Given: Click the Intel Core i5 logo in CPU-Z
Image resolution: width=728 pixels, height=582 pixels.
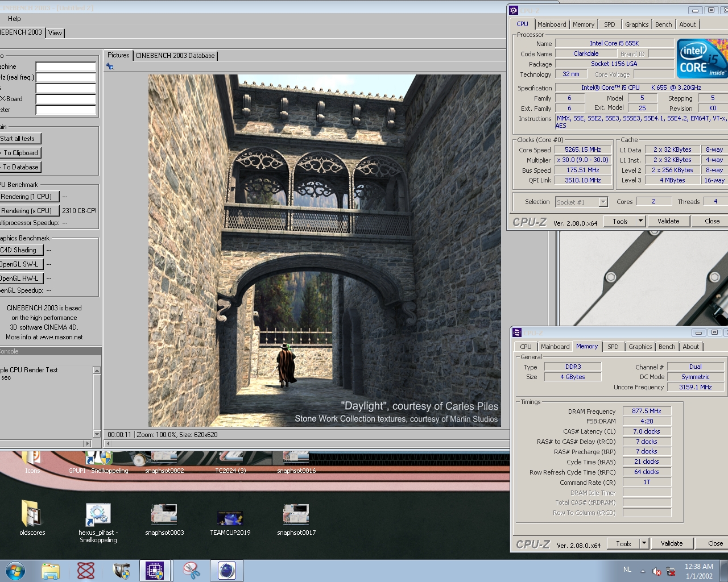Looking at the screenshot, I should coord(702,59).
